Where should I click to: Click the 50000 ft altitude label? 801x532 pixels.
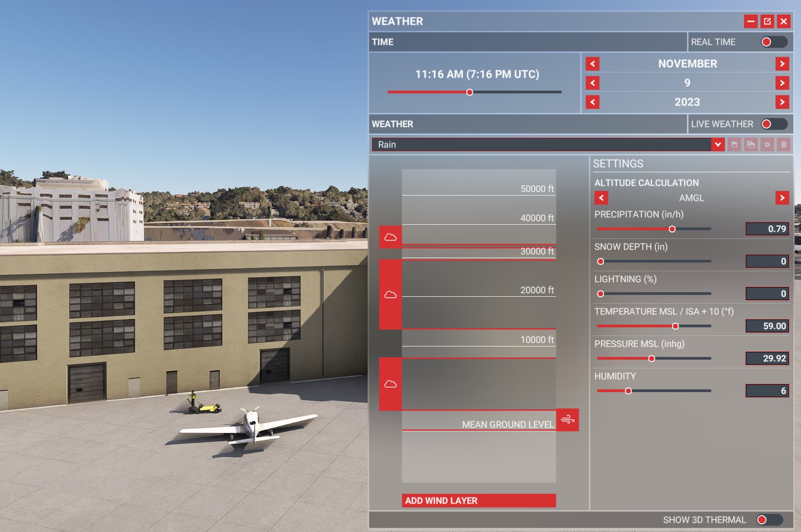(x=537, y=189)
